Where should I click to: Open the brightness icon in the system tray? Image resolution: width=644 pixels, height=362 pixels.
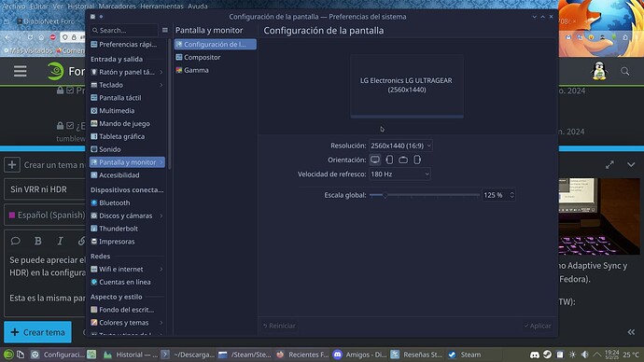coord(572,355)
